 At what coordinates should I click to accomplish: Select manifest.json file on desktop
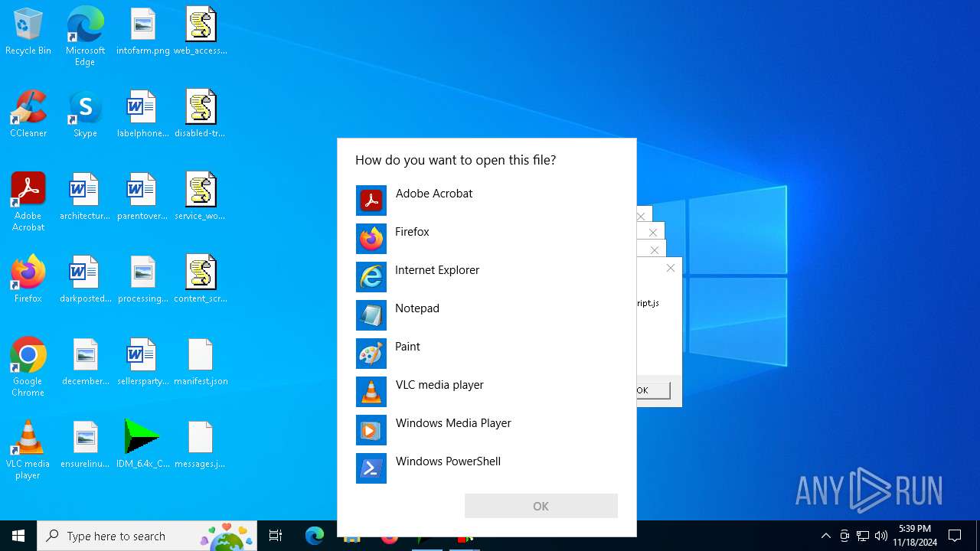point(201,363)
